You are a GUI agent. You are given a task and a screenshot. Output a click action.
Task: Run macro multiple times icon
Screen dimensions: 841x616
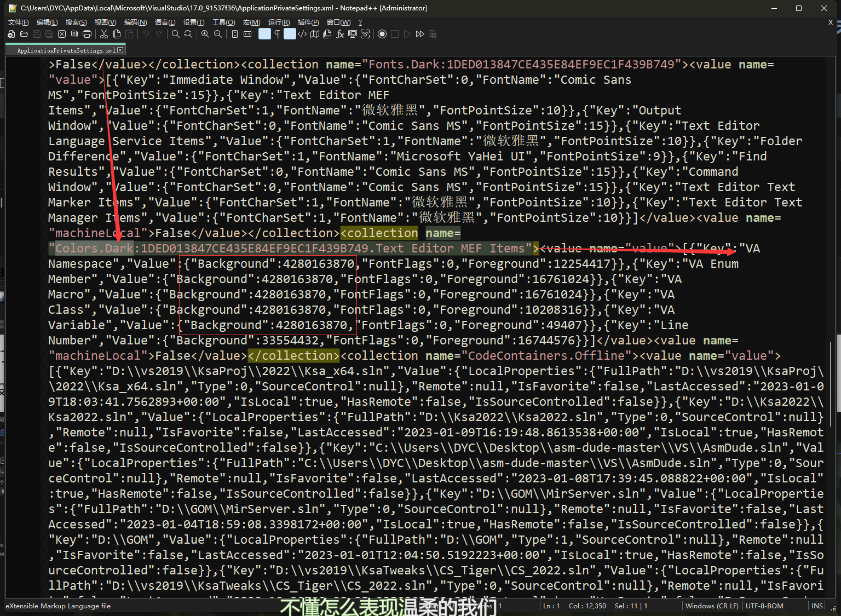click(x=419, y=34)
